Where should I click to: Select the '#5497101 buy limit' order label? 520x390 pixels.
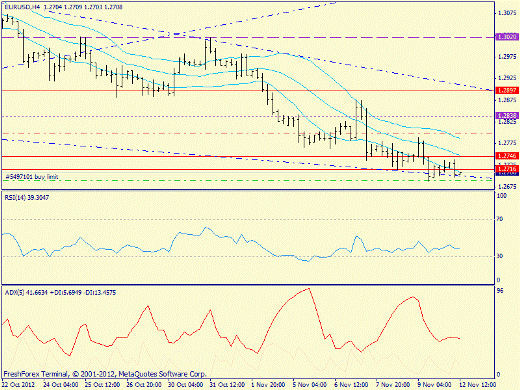click(32, 176)
